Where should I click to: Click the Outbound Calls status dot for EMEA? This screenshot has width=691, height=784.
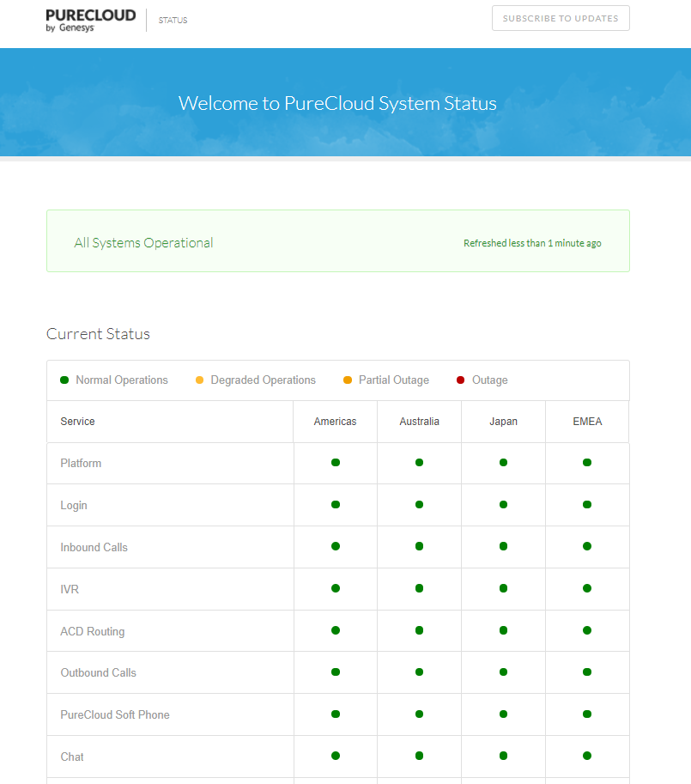point(587,672)
